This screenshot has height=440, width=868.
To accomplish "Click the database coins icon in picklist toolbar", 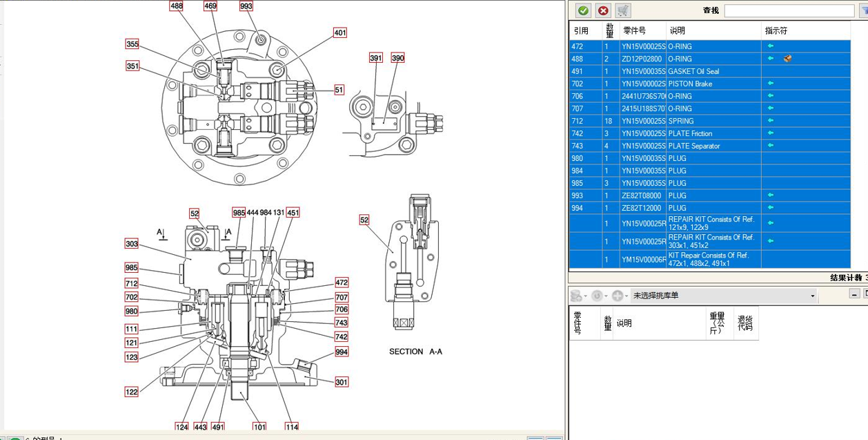I will pyautogui.click(x=576, y=296).
